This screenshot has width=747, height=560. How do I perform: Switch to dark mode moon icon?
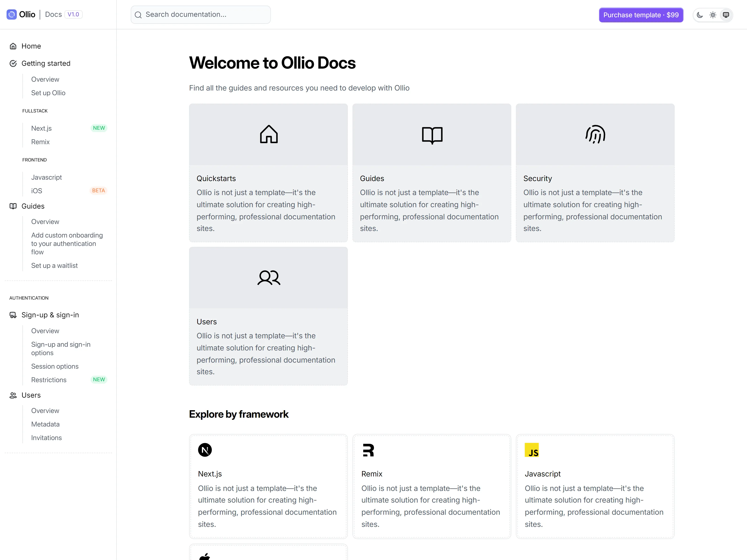pos(700,15)
